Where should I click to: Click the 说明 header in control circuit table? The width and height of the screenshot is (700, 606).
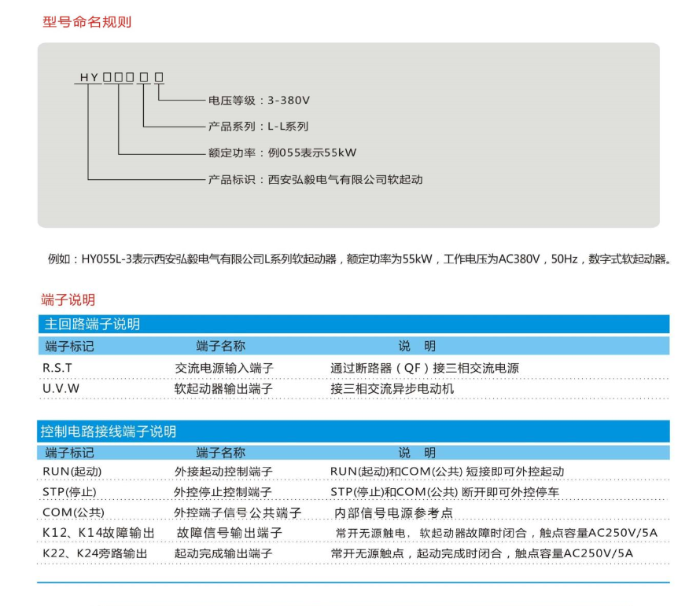417,453
